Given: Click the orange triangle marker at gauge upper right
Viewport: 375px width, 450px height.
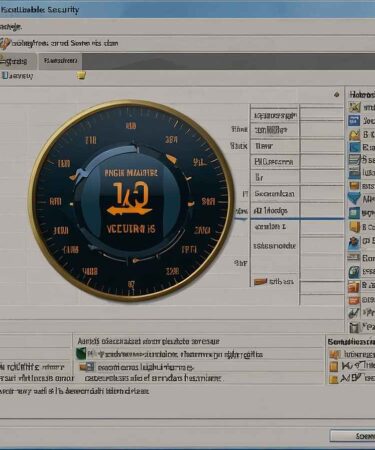Looking at the screenshot, I should (170, 159).
